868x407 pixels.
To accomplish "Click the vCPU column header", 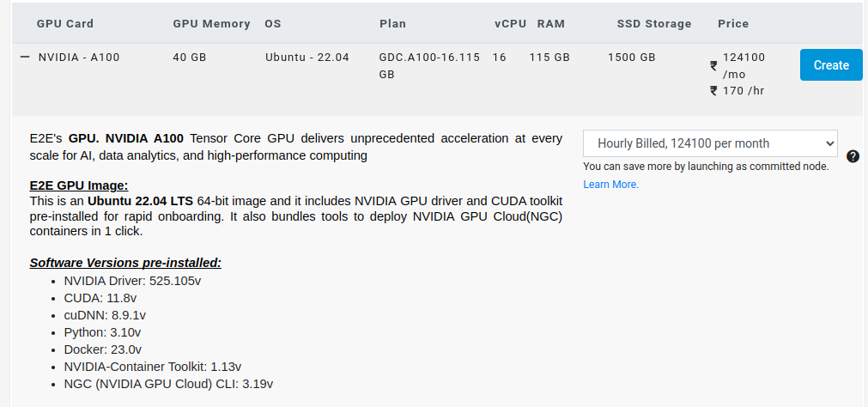I will 510,24.
